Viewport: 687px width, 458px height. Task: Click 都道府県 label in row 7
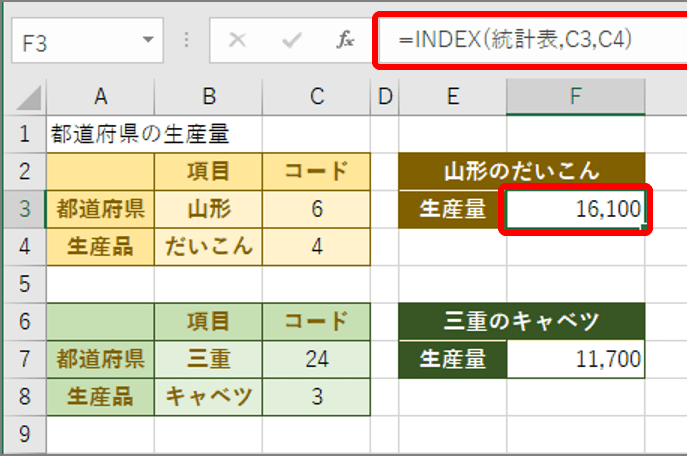(x=100, y=359)
